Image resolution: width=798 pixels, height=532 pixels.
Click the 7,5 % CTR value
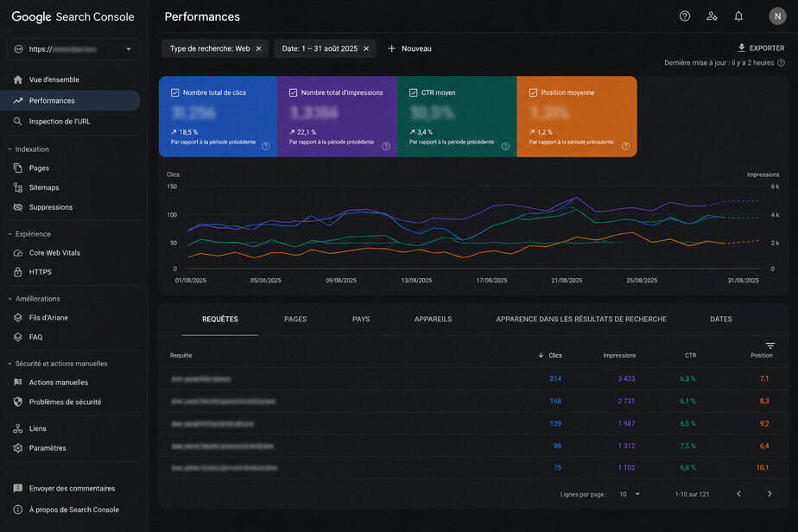687,446
